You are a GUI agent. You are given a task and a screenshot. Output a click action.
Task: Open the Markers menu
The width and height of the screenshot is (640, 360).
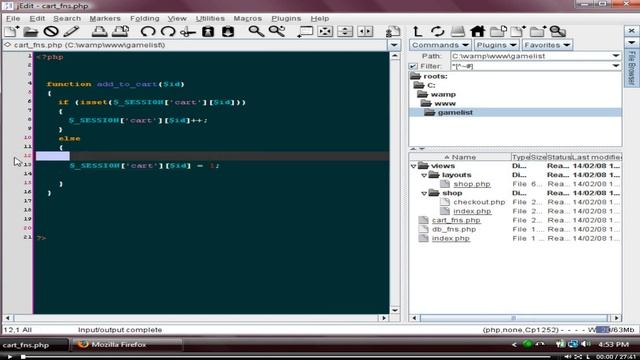coord(105,18)
